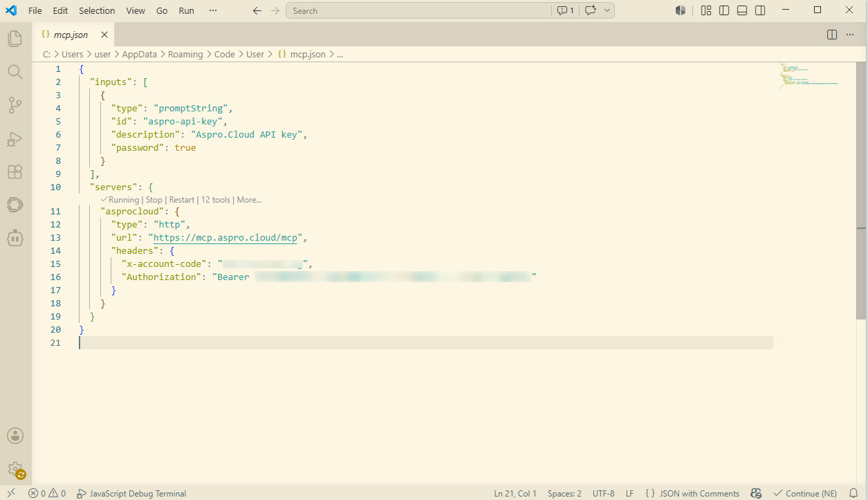Image resolution: width=868 pixels, height=500 pixels.
Task: Click the AppData breadcrumb segment
Action: click(x=140, y=54)
